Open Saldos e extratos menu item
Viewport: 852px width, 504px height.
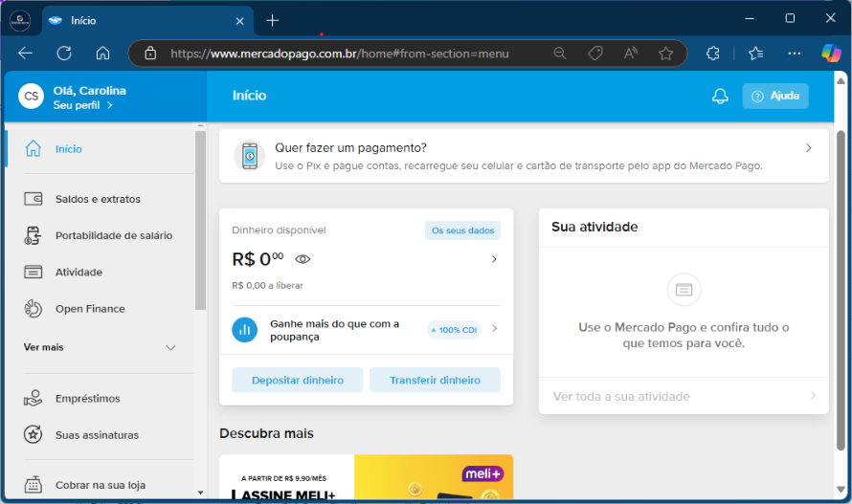(x=100, y=199)
